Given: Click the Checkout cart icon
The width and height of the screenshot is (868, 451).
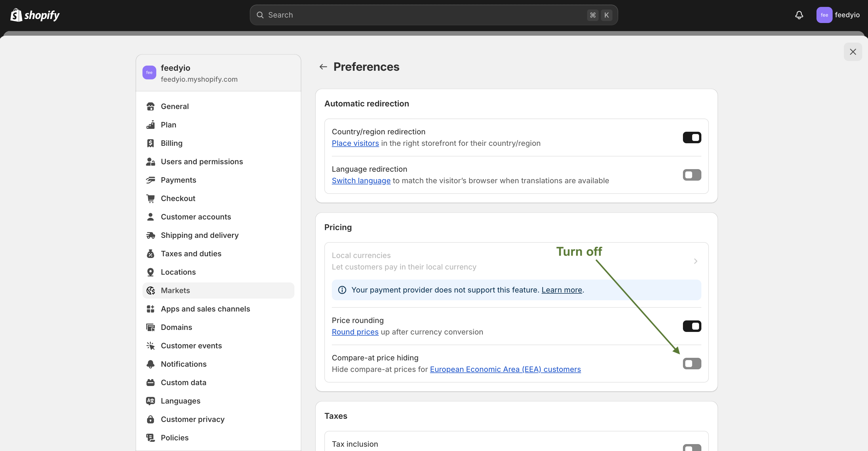Looking at the screenshot, I should tap(150, 198).
